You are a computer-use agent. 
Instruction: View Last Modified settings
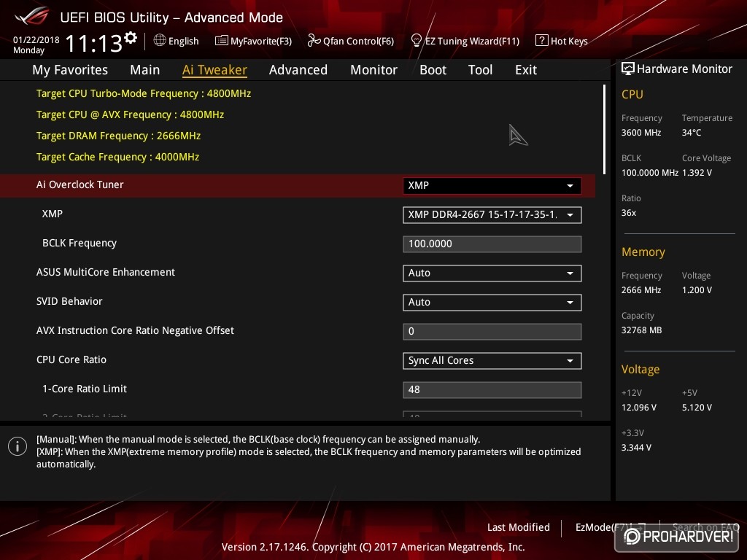[519, 527]
